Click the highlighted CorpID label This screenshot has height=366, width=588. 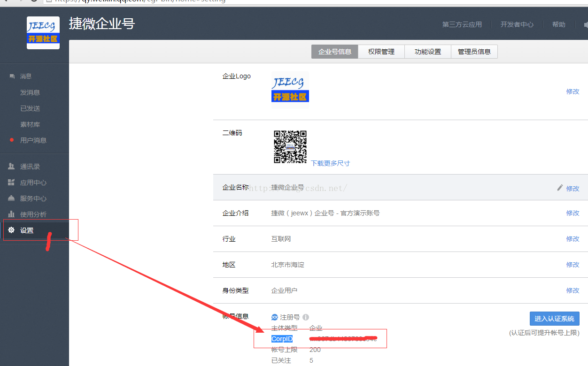point(282,339)
